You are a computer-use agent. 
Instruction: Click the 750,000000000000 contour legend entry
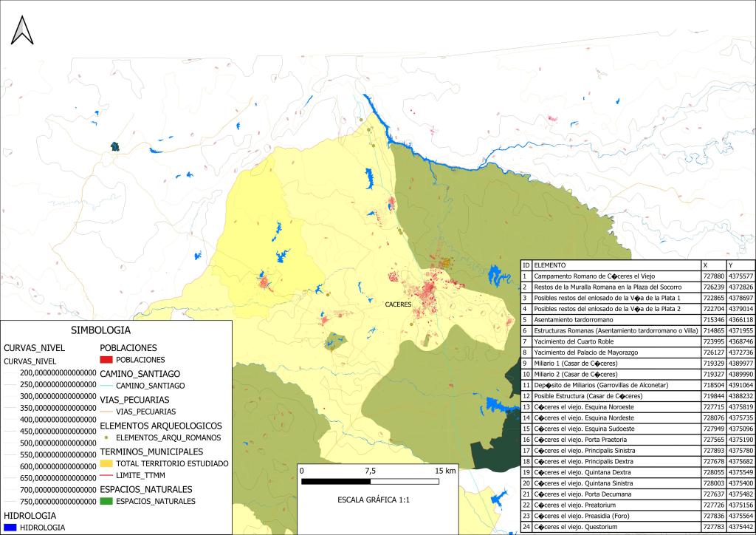51,502
